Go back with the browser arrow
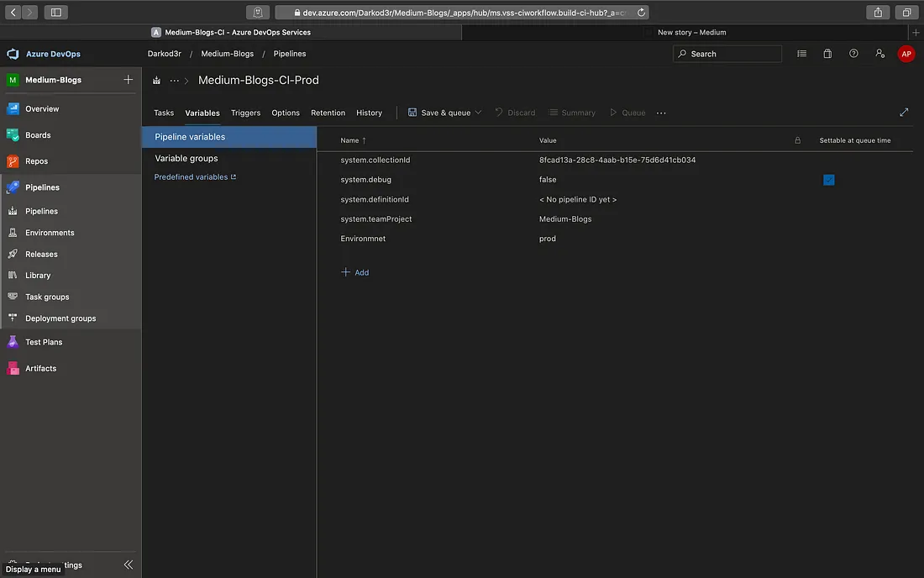Viewport: 924px width, 578px height. [13, 13]
